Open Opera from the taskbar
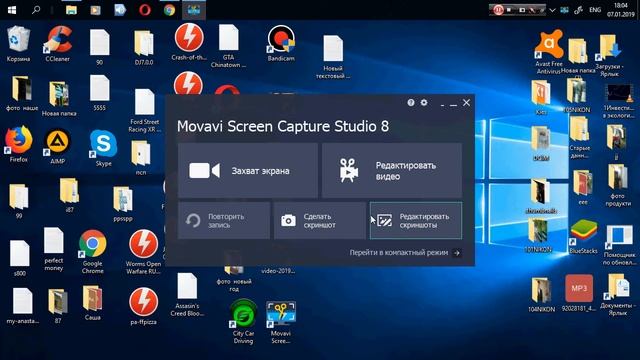640x360 pixels. click(x=144, y=10)
